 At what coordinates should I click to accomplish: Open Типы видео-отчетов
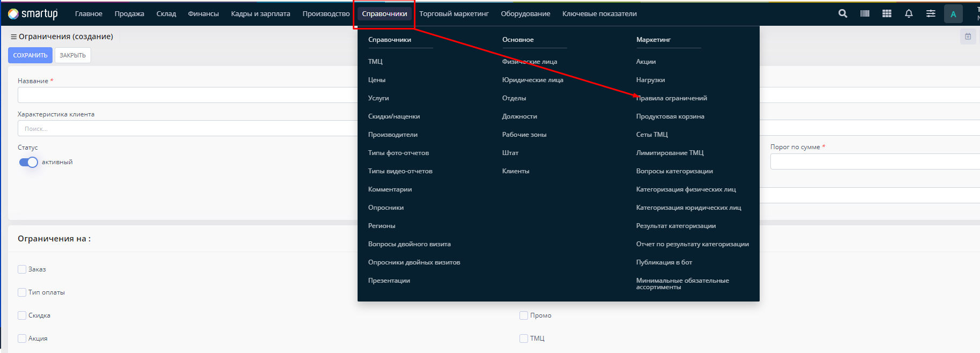click(400, 171)
